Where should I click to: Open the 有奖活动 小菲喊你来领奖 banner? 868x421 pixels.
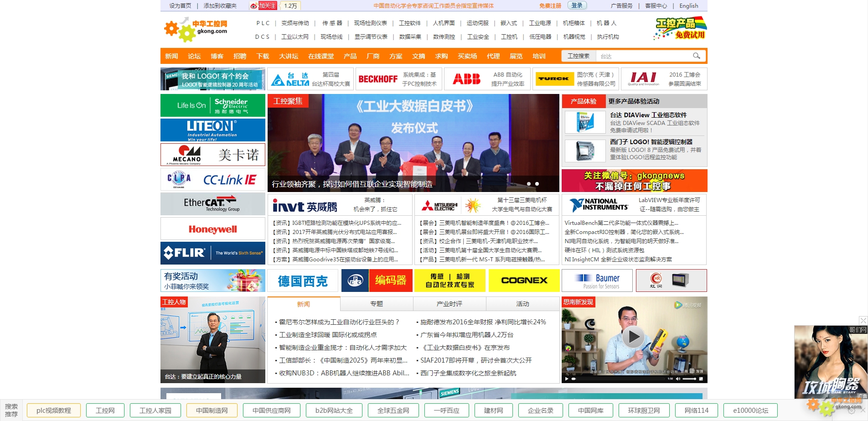tap(213, 281)
